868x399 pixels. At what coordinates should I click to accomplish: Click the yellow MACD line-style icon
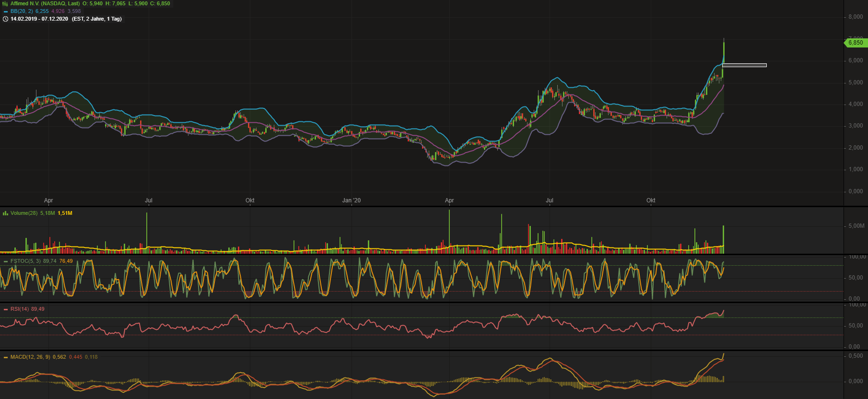pyautogui.click(x=5, y=357)
